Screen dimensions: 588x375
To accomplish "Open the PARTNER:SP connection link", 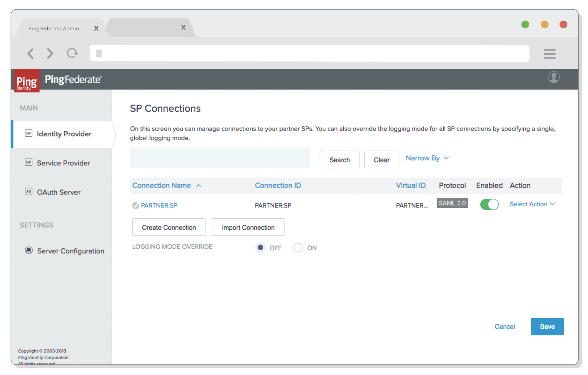I will click(159, 205).
